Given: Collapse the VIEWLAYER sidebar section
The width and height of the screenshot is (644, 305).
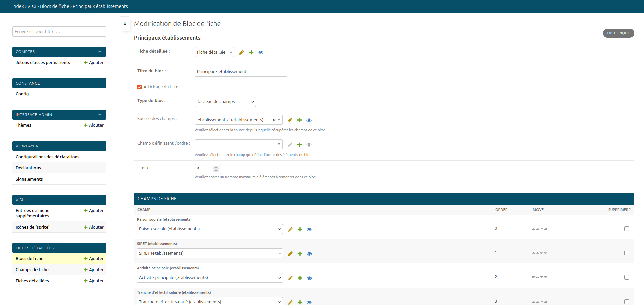Looking at the screenshot, I should click(x=100, y=146).
